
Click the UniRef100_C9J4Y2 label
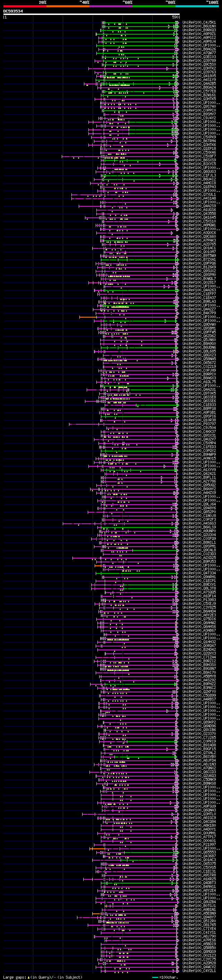pos(199,118)
